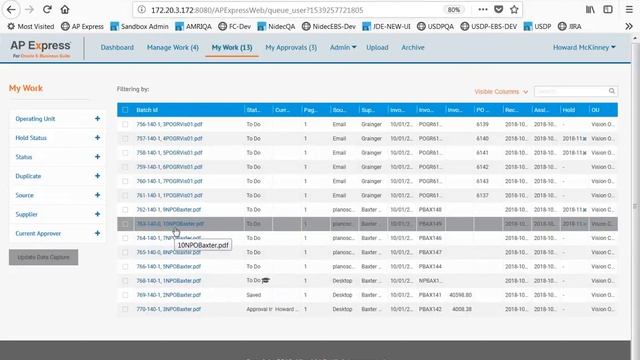Switch to Manage Work (4) tab
Image resolution: width=640 pixels, height=360 pixels.
(x=173, y=47)
